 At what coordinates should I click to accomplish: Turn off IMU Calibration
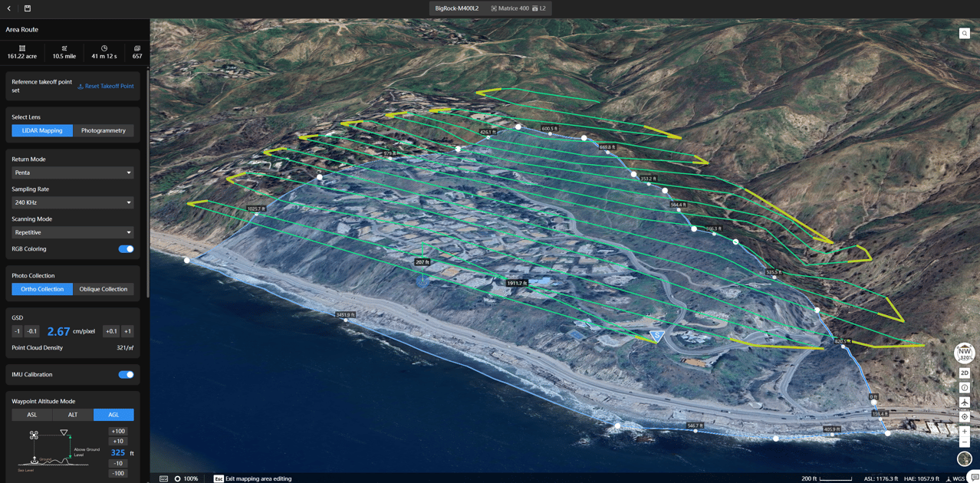tap(126, 374)
